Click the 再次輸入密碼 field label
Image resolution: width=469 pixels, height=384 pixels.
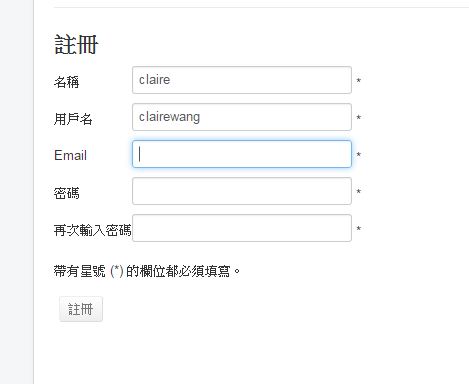pyautogui.click(x=93, y=230)
